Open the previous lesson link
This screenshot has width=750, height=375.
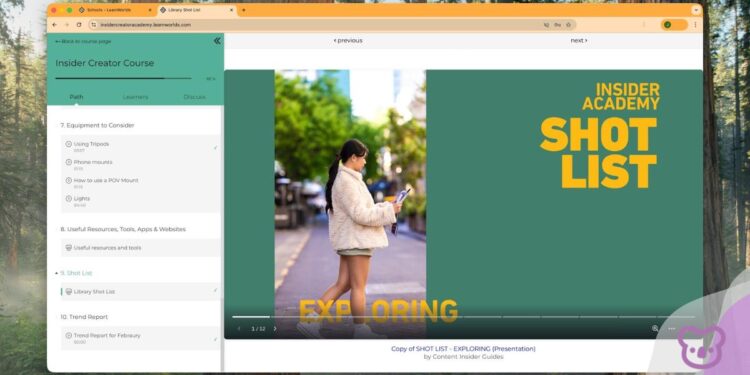(348, 41)
